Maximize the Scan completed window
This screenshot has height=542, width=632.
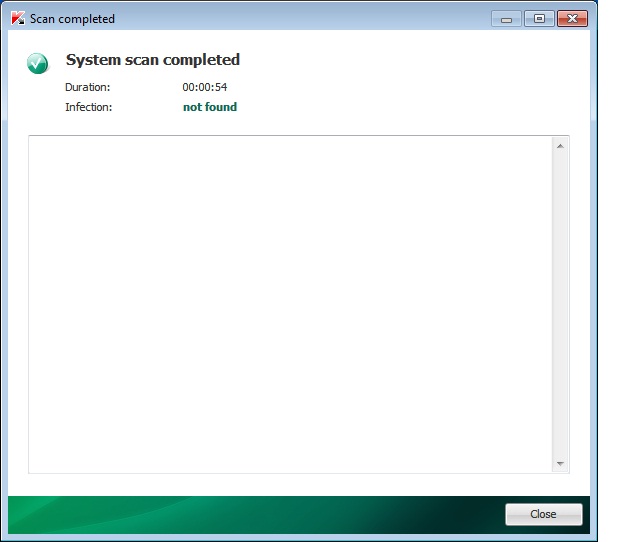[x=540, y=18]
